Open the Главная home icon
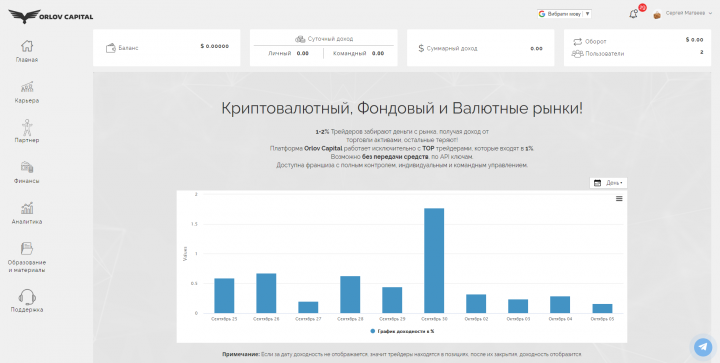The image size is (720, 363). tap(27, 46)
